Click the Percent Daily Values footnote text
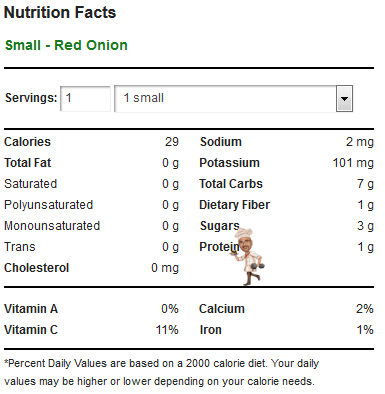The height and width of the screenshot is (394, 385). pos(162,372)
